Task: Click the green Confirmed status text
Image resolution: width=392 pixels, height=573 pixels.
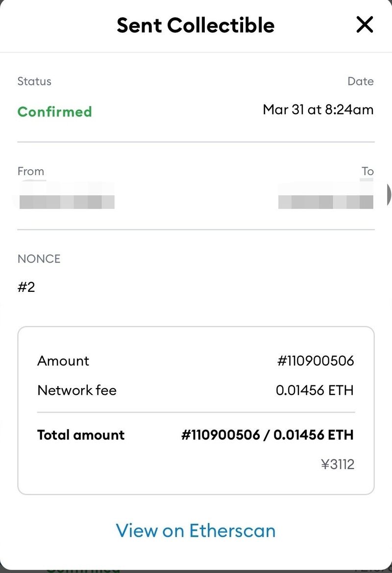Action: click(54, 111)
